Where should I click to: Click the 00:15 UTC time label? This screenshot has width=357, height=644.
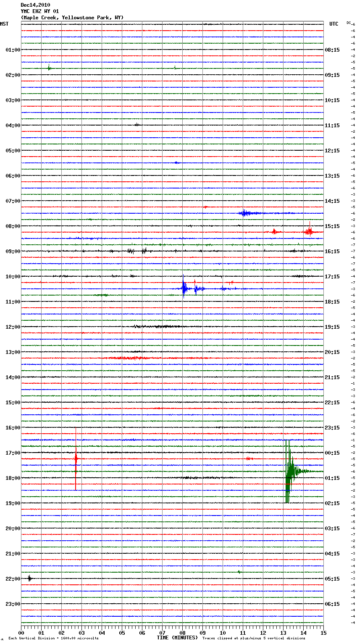pyautogui.click(x=332, y=453)
